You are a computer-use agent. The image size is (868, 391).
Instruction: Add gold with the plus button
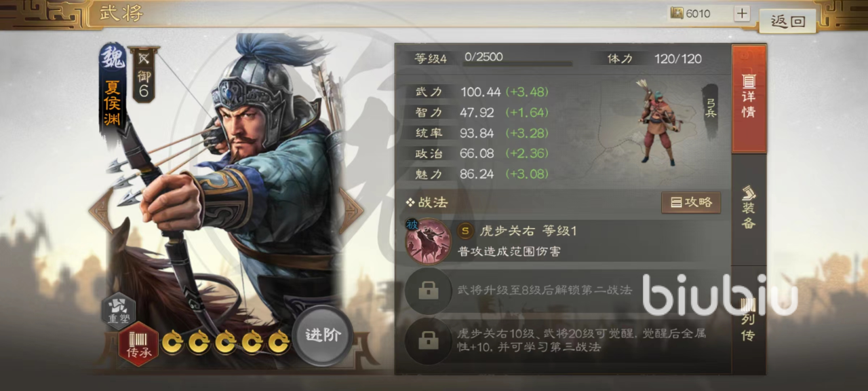click(x=742, y=14)
